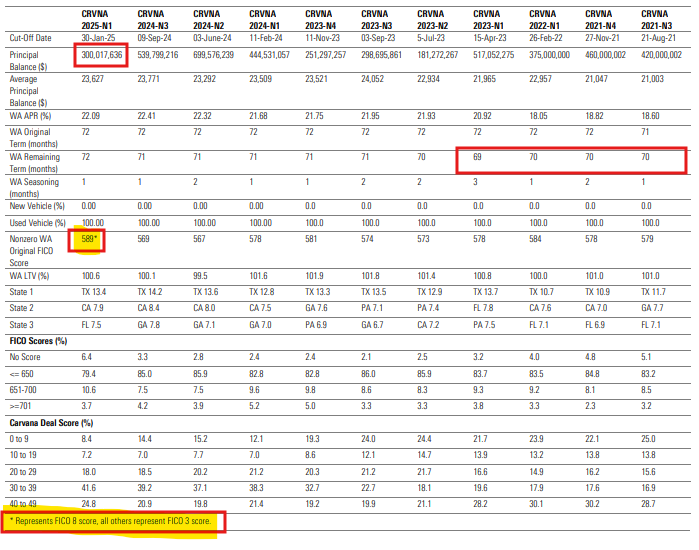
Task: Select <= 650 value 79.4
Action: click(88, 374)
